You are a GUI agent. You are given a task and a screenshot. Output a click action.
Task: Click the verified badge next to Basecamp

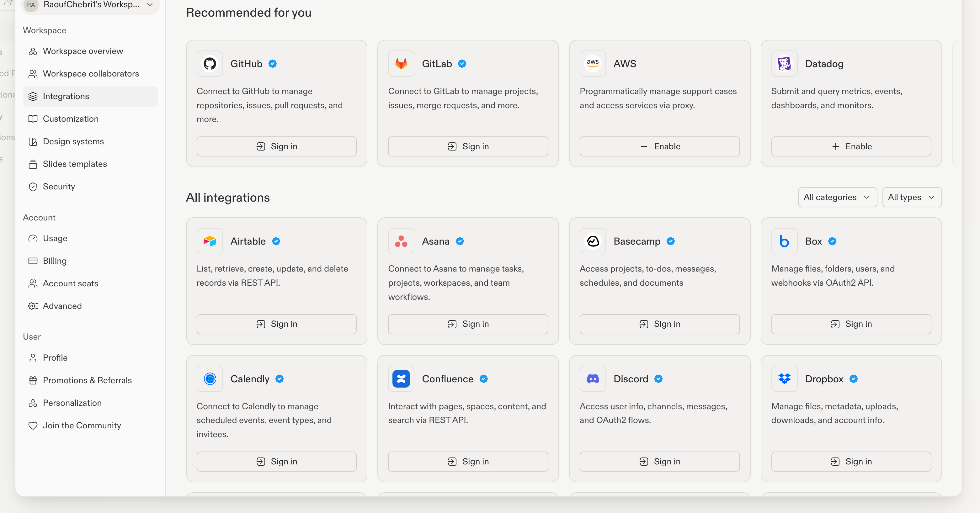[670, 241]
